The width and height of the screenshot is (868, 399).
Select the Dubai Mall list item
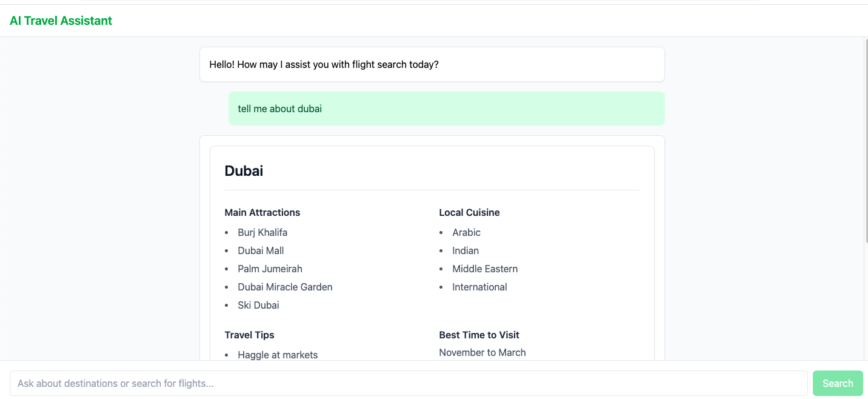coord(261,250)
